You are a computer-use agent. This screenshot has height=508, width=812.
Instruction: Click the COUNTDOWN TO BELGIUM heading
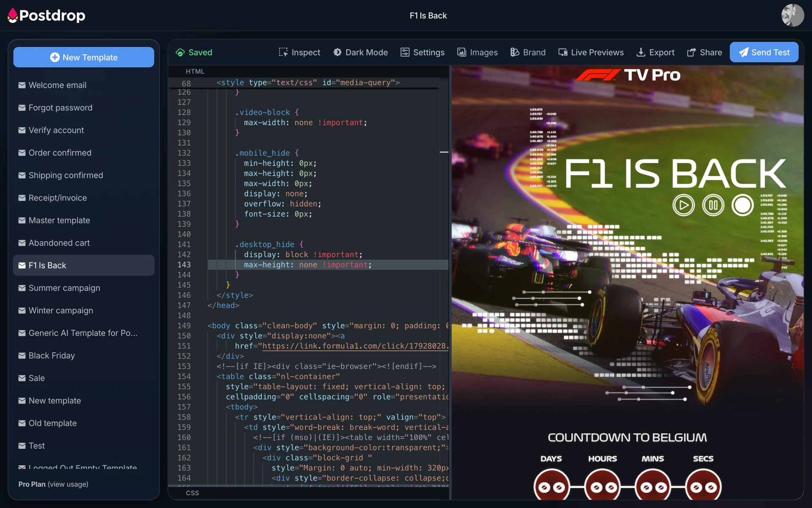(627, 437)
